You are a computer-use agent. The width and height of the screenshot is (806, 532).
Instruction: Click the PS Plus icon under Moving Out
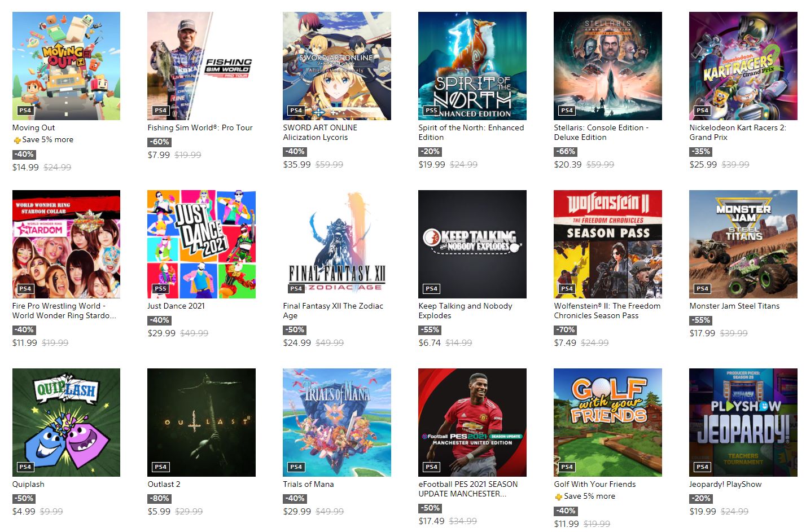(17, 140)
